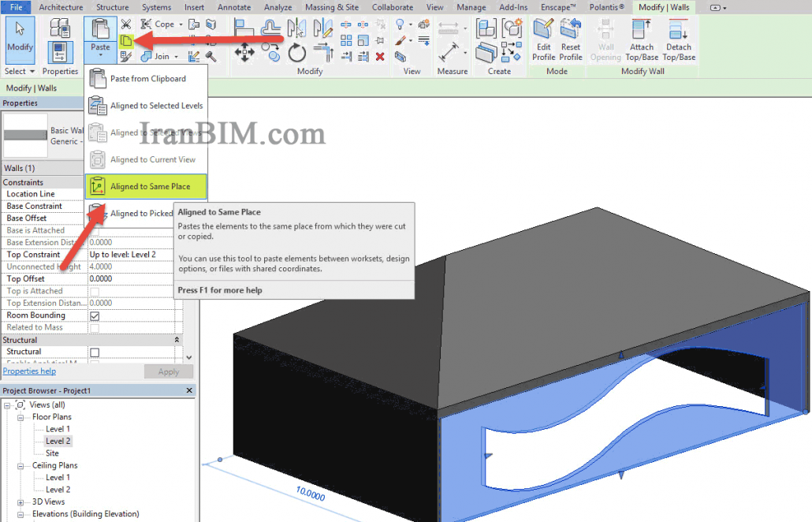Viewport: 812px width, 522px height.
Task: Enable the Structural checkbox
Action: 96,352
